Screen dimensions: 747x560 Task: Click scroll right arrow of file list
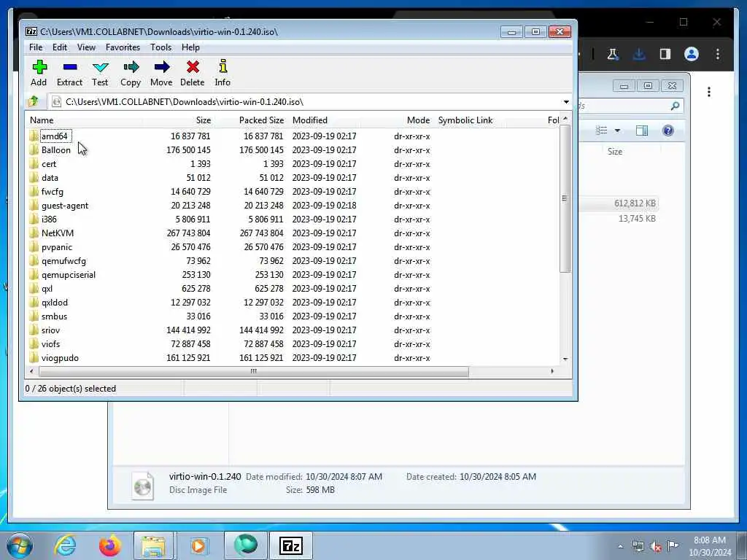(x=552, y=371)
